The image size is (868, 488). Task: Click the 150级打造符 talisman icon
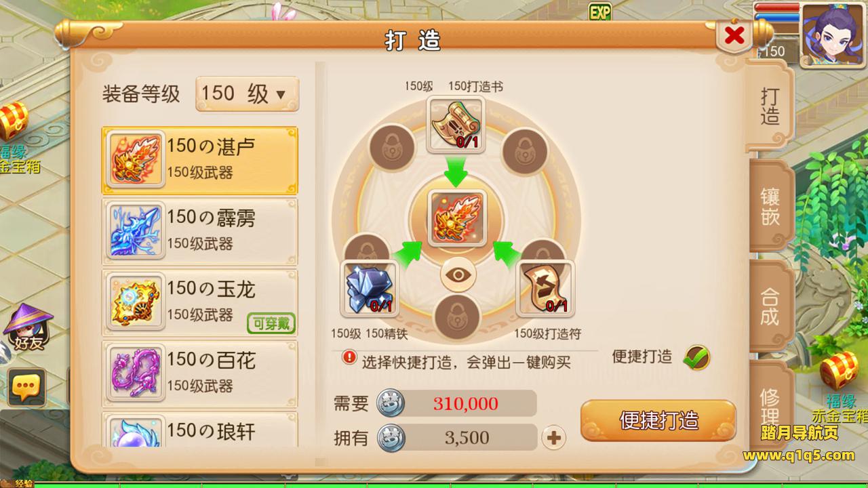545,289
